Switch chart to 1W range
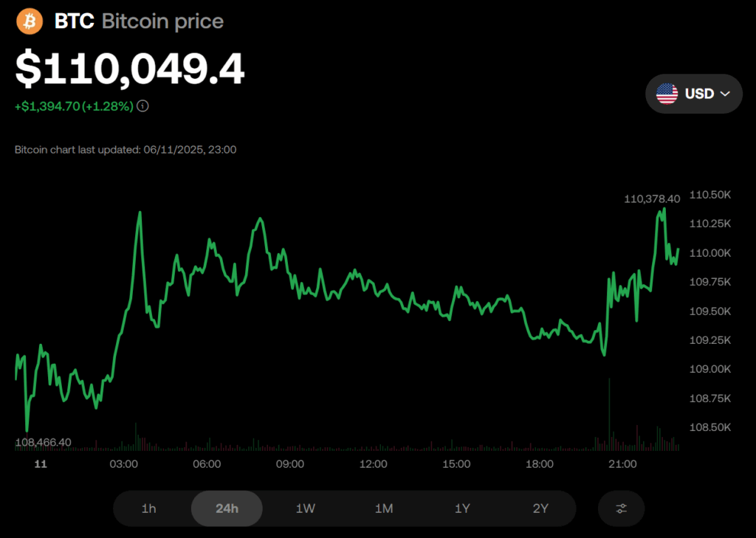This screenshot has height=538, width=756. pyautogui.click(x=306, y=508)
